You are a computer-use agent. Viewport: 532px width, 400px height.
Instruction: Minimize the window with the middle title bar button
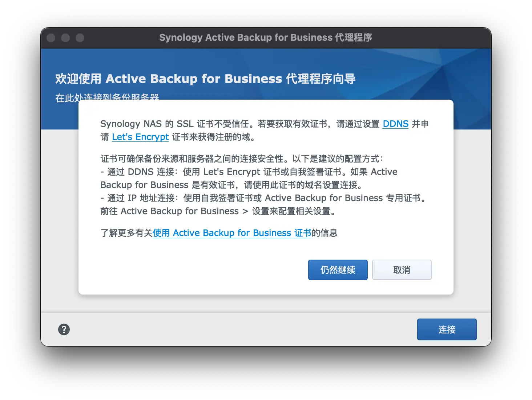[x=65, y=38]
